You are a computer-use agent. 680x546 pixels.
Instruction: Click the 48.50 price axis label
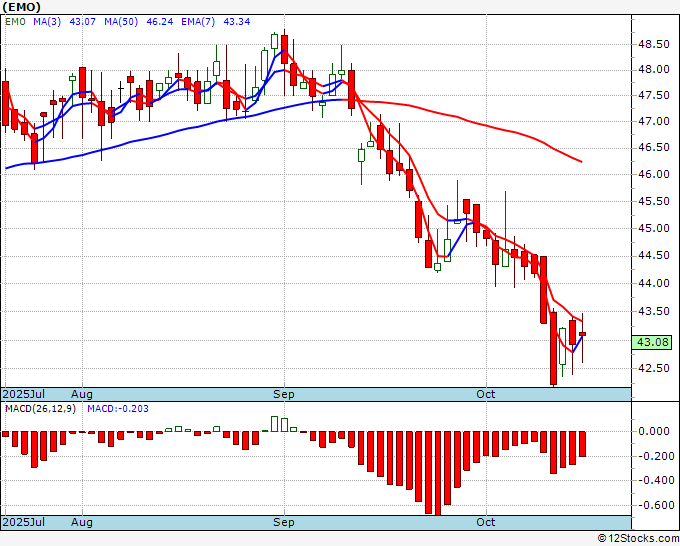(654, 44)
